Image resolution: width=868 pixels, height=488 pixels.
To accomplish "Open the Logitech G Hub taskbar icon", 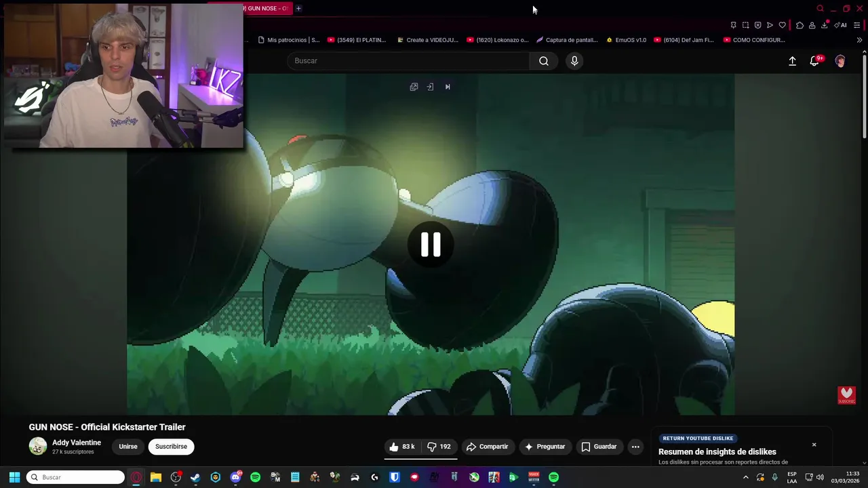I will tap(374, 477).
